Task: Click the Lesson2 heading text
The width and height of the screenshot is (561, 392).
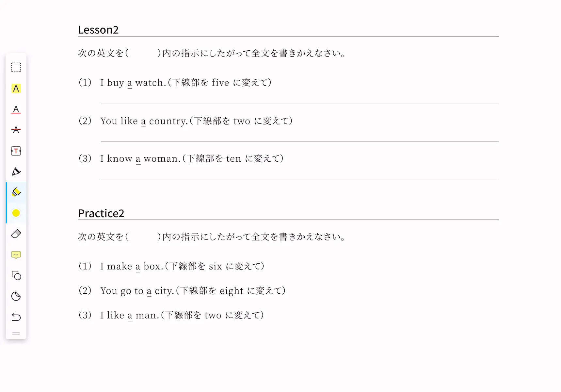Action: [x=98, y=30]
